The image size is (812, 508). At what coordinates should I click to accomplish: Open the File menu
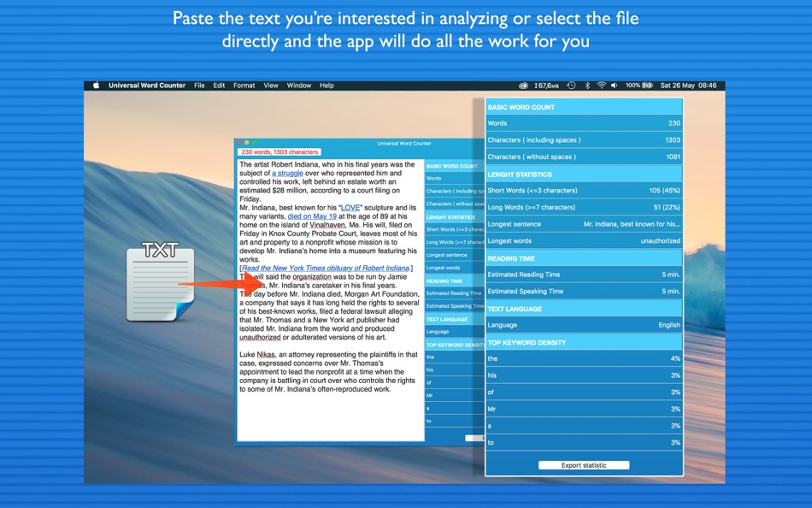(x=199, y=86)
